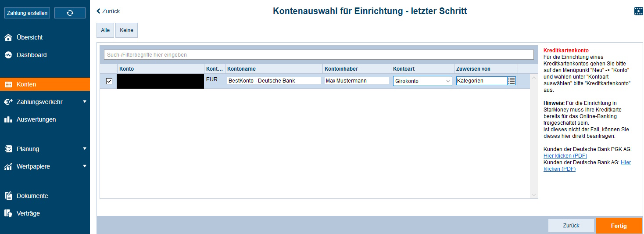The width and height of the screenshot is (644, 234).
Task: Open the Kontoart Girokonto dropdown
Action: click(x=422, y=81)
